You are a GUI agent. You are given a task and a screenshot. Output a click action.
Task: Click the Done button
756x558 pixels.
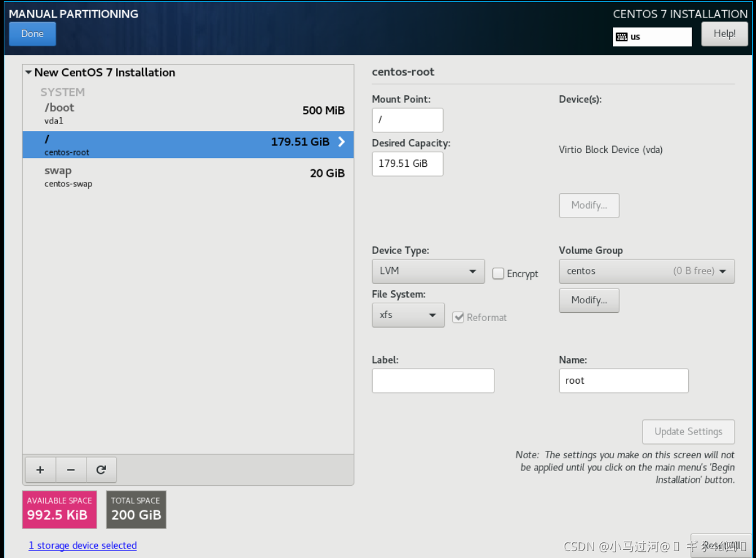coord(32,34)
